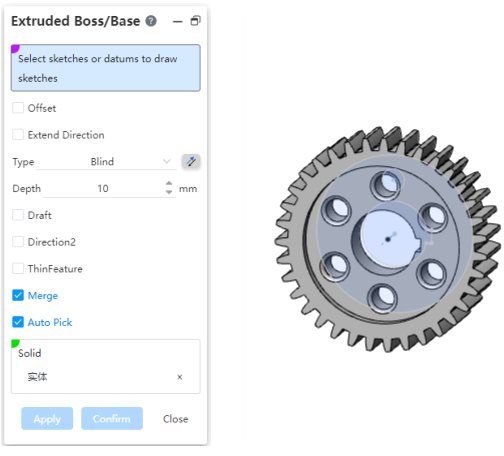Select the sketch selection box
The width and height of the screenshot is (504, 456).
(x=106, y=68)
